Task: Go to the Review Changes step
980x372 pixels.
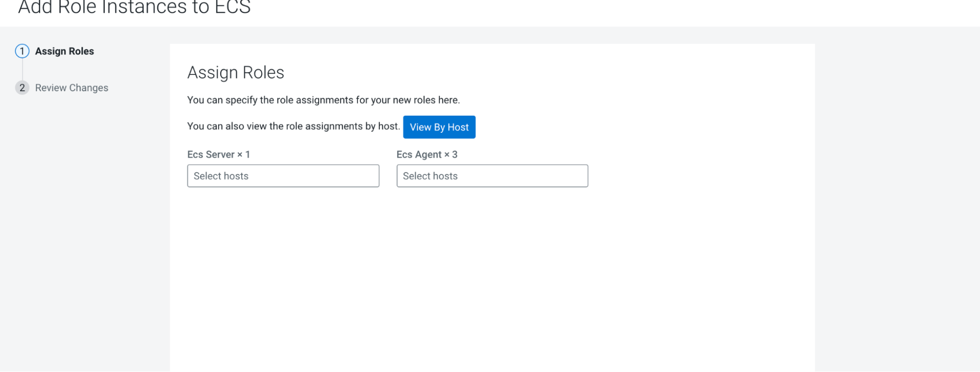Action: coord(72,88)
